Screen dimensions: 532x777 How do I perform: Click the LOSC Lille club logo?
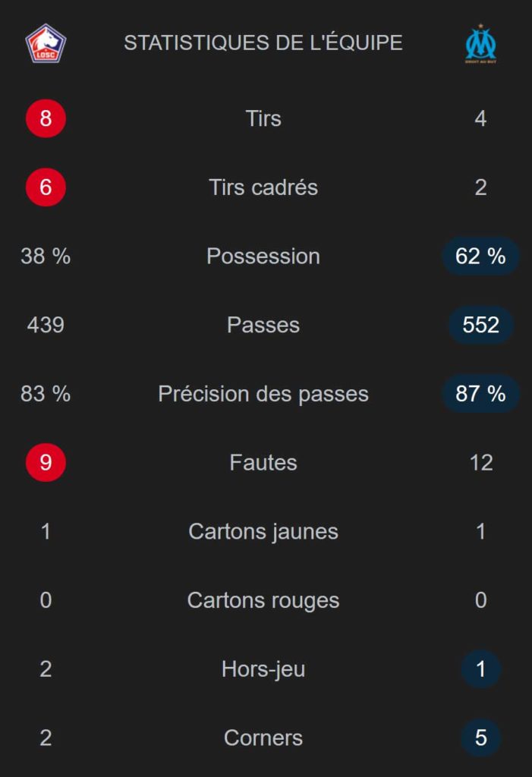click(x=46, y=43)
